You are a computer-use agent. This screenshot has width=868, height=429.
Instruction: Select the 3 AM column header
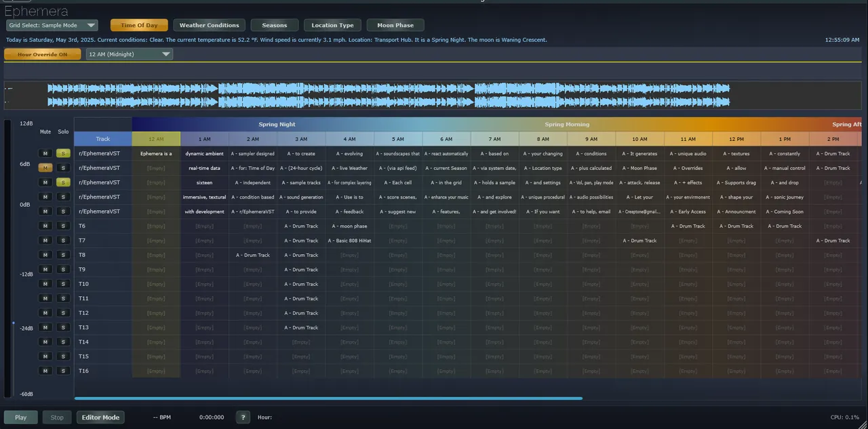pyautogui.click(x=301, y=139)
